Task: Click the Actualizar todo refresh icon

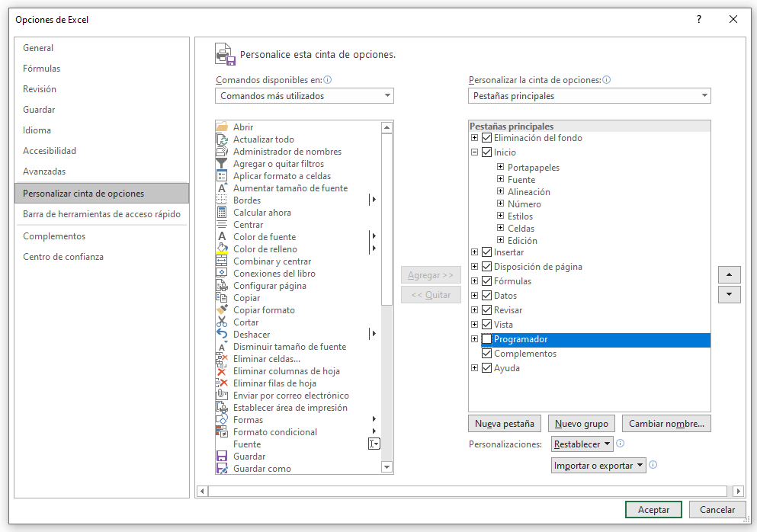Action: tap(222, 139)
